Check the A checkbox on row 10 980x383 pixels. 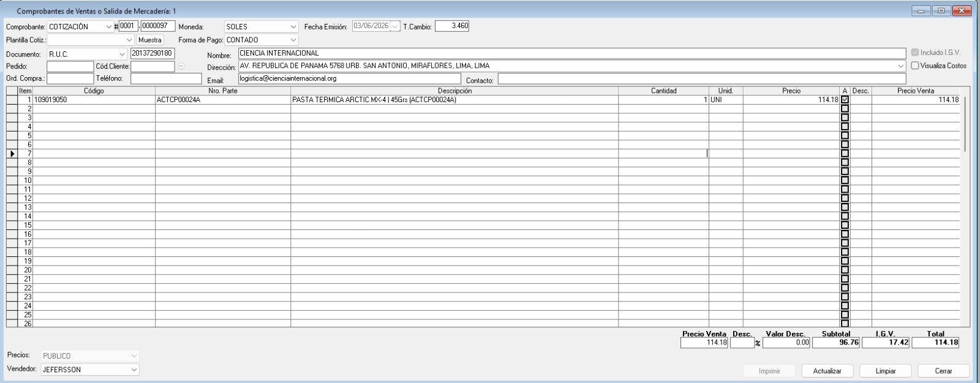coord(845,180)
